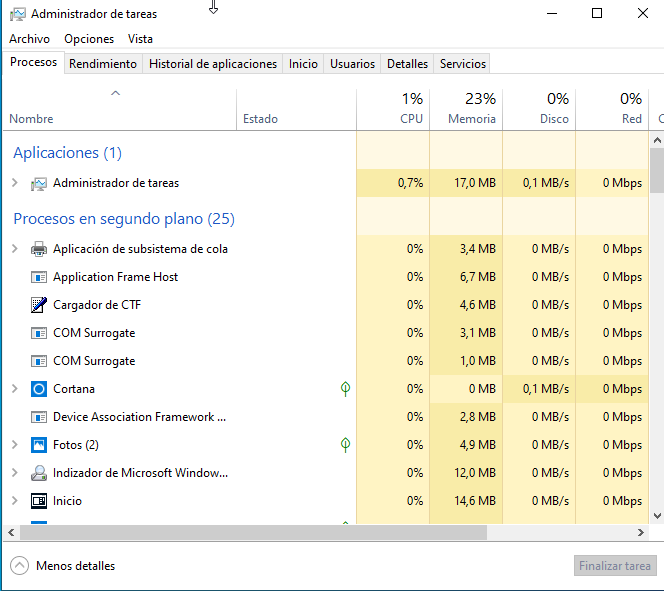Click the Application Frame Host icon
Viewport: 664px width, 591px height.
click(x=39, y=277)
